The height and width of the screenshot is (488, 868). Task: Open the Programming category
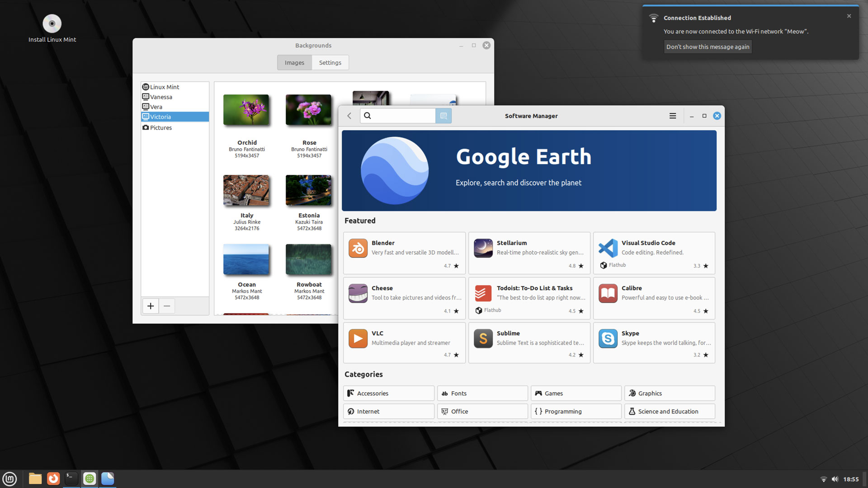(x=576, y=412)
